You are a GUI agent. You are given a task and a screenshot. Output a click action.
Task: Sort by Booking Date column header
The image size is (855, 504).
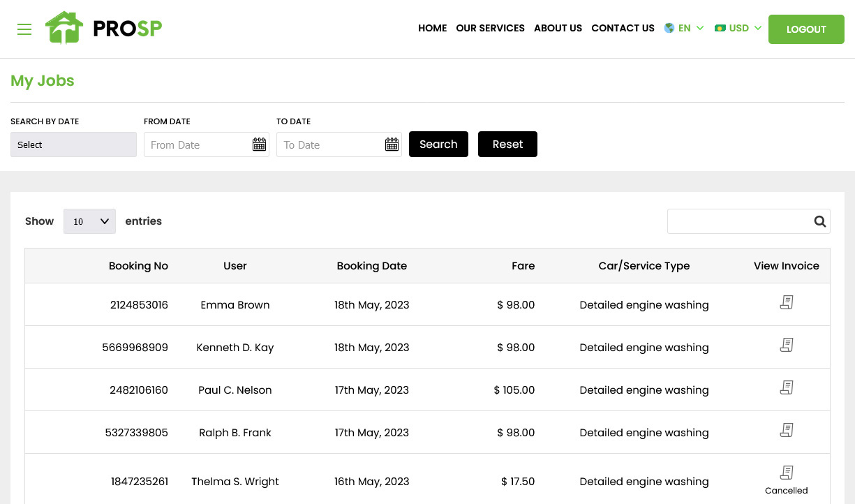tap(372, 266)
